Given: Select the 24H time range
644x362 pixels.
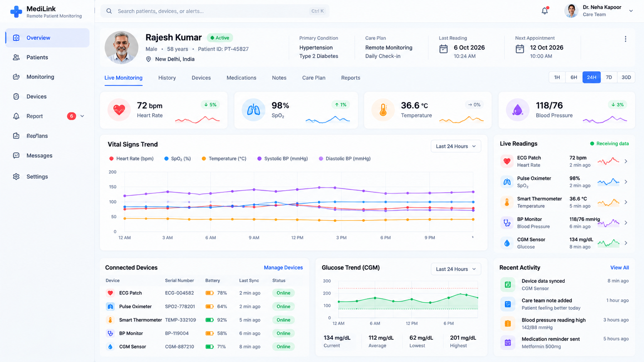Looking at the screenshot, I should click(x=592, y=77).
